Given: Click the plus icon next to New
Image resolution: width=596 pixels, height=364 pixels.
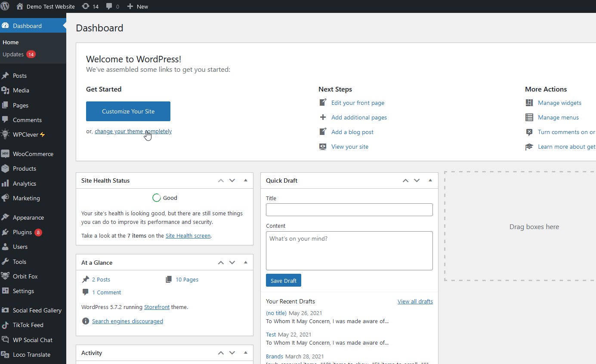Looking at the screenshot, I should tap(130, 6).
